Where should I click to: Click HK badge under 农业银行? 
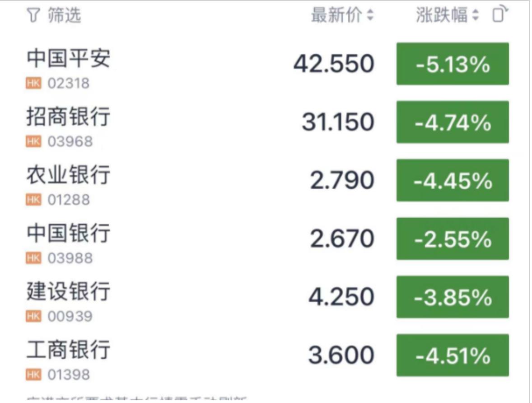click(33, 200)
